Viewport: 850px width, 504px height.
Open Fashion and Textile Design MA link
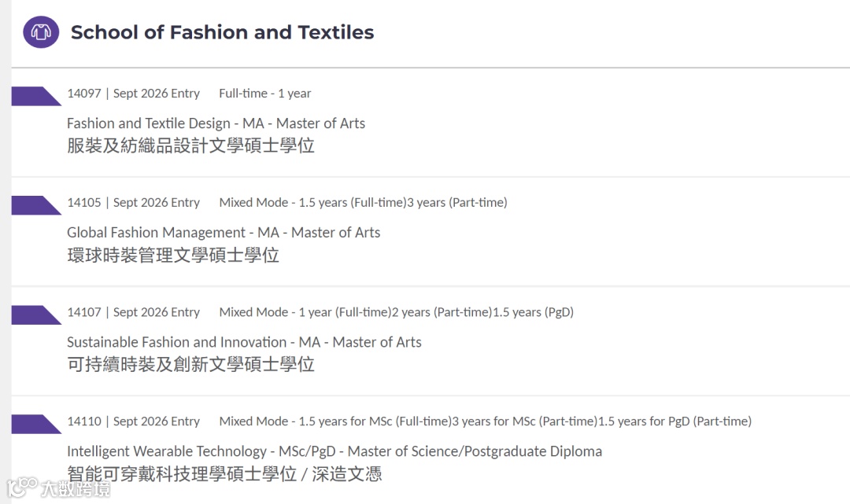[216, 123]
